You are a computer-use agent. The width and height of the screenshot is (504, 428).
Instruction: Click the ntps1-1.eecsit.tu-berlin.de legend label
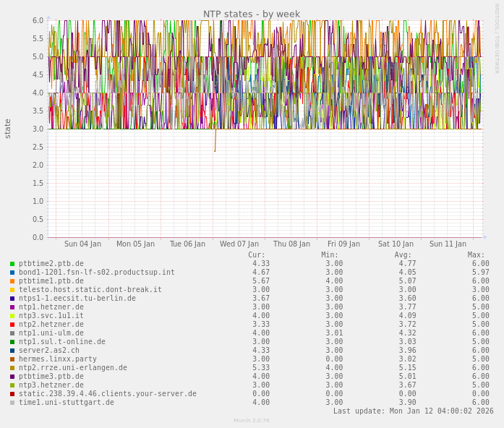tap(77, 299)
